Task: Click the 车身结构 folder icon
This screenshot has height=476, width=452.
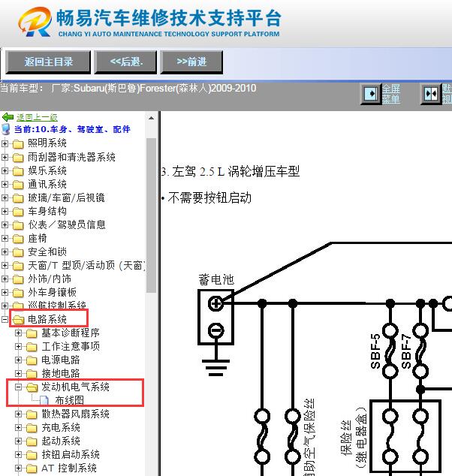Action: pyautogui.click(x=18, y=212)
